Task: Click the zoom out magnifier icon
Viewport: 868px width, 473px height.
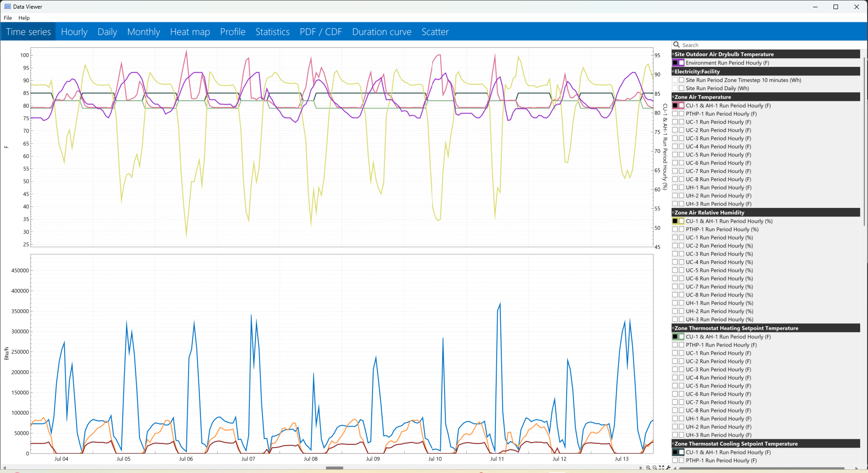Action: click(x=655, y=468)
